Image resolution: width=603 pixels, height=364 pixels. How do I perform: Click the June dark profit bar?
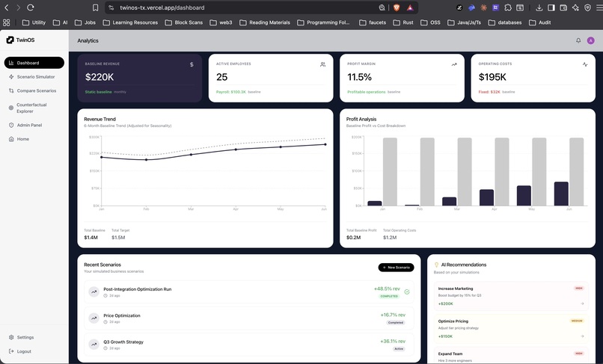click(561, 194)
